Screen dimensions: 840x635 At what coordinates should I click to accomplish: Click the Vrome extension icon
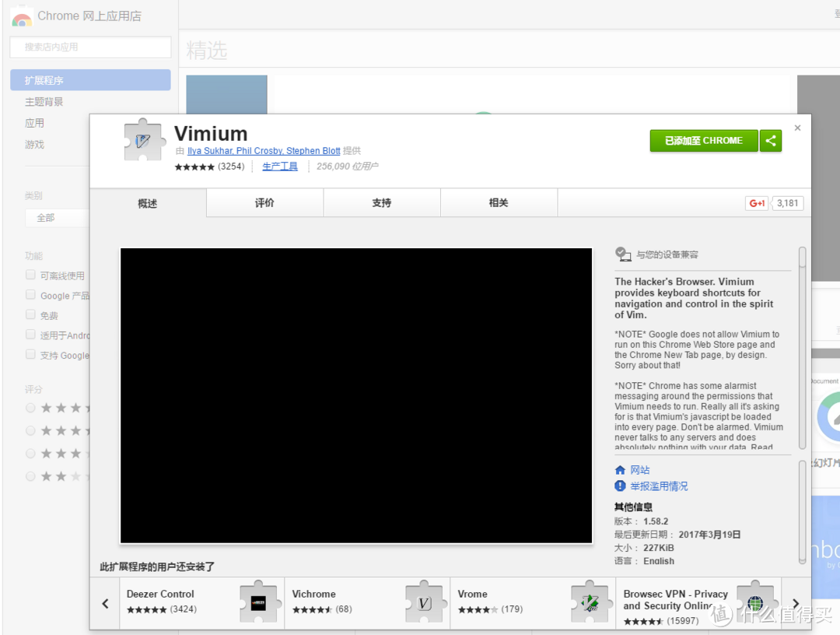pyautogui.click(x=591, y=602)
